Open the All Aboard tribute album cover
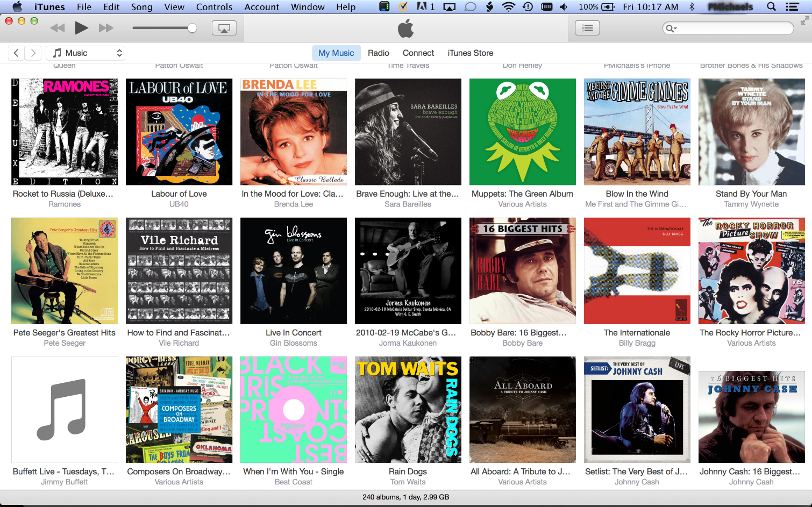The height and width of the screenshot is (507, 812). (x=523, y=409)
